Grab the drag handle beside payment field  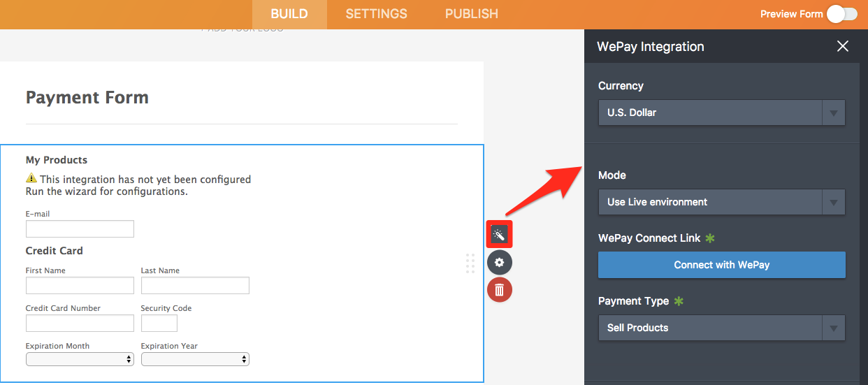pyautogui.click(x=470, y=263)
